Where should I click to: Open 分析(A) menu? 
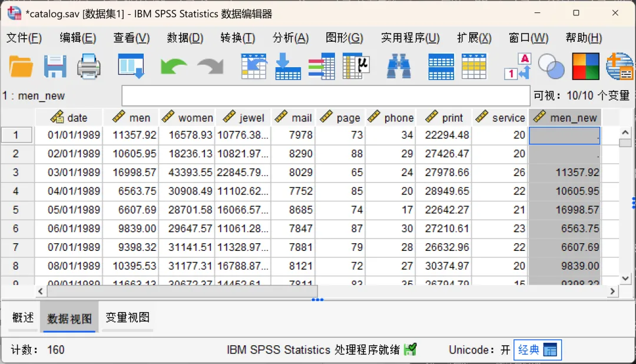[x=290, y=38]
